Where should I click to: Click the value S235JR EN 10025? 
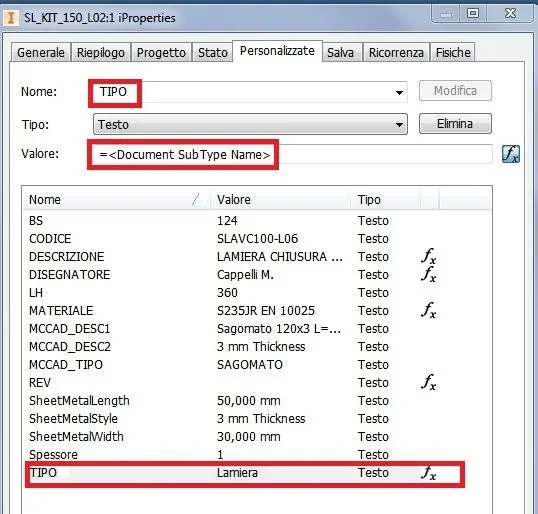click(x=266, y=311)
